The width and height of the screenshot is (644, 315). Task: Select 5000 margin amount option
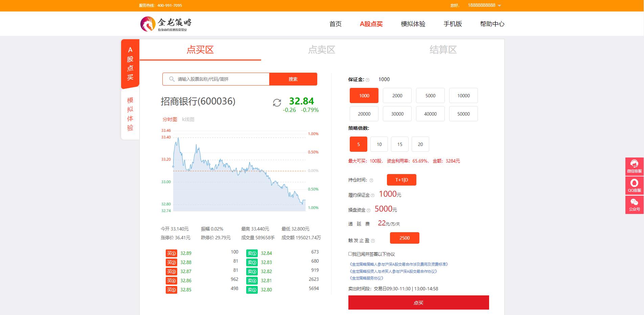click(x=430, y=96)
